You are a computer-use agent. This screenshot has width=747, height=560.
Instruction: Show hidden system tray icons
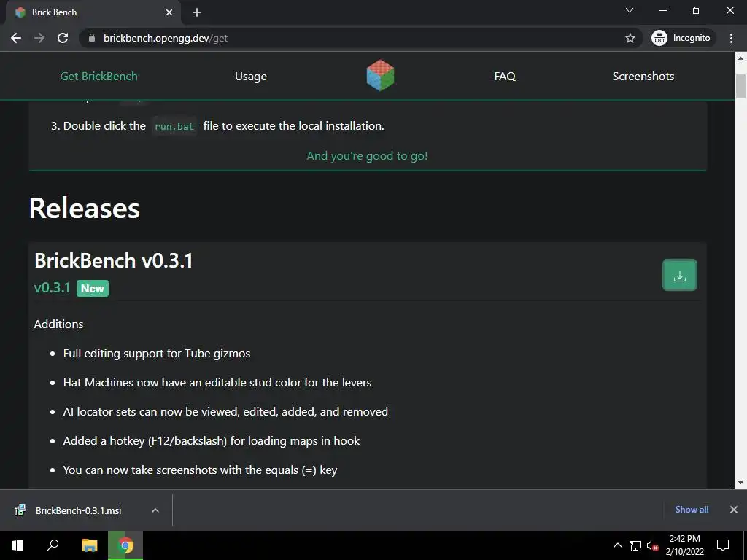617,545
